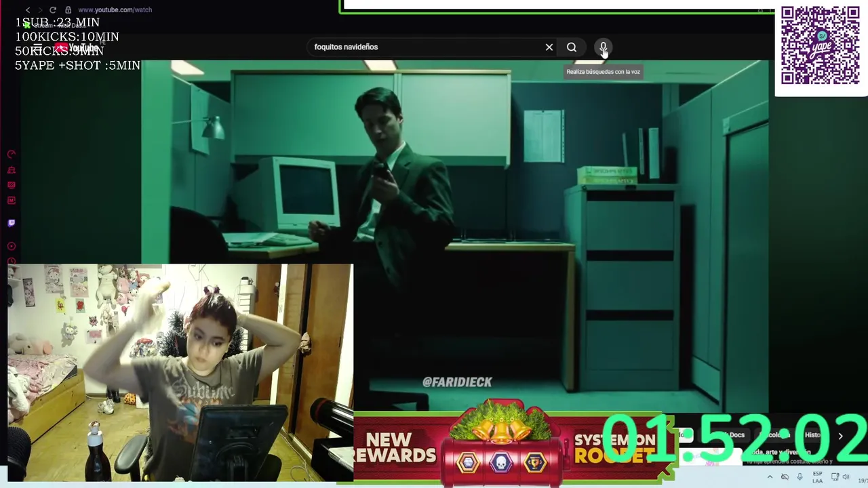
Task: Click the ESP LAA language indicator
Action: point(817,477)
